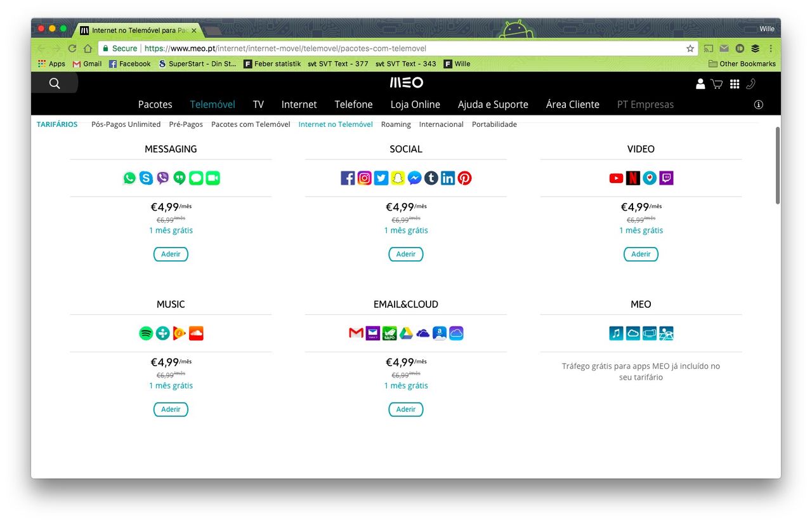Open the user account icon in MEO header
812x523 pixels.
coord(700,83)
